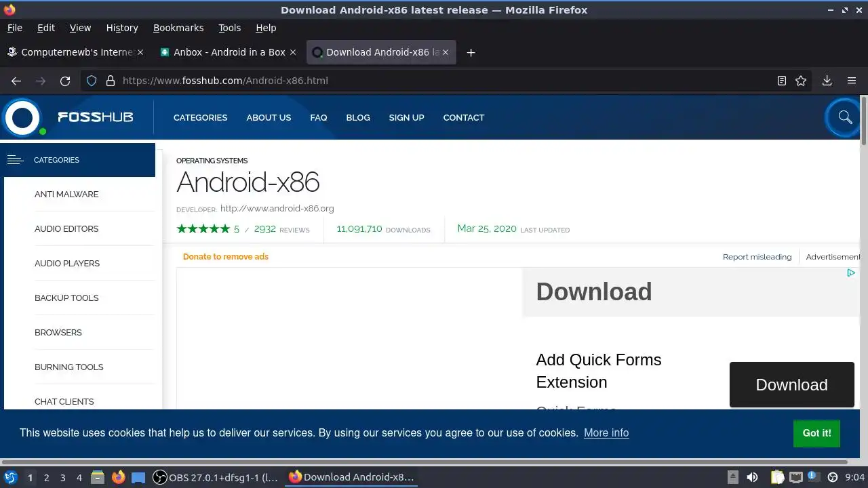Switch to Computernewb's Internet tab
This screenshot has height=488, width=868.
click(x=76, y=52)
